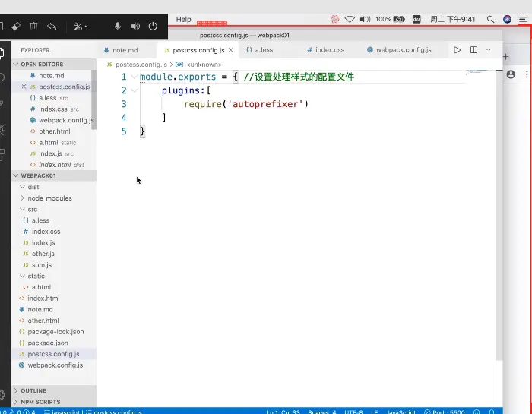Collapse the dist folder
532x414 pixels.
pyautogui.click(x=54, y=187)
